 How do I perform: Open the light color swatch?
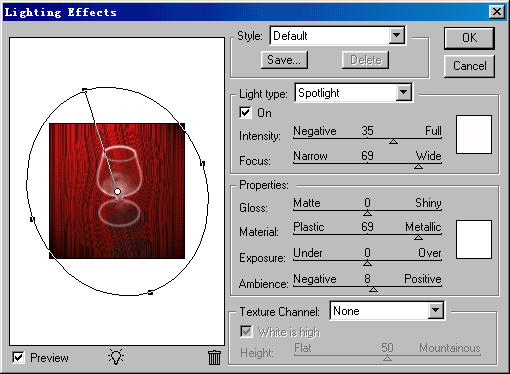[x=474, y=134]
